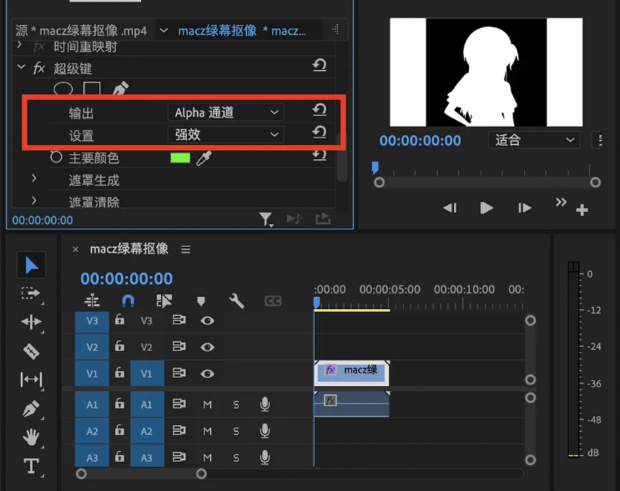Select the macz绿 video clip on V1
Viewport: 620px width, 491px height.
point(352,373)
